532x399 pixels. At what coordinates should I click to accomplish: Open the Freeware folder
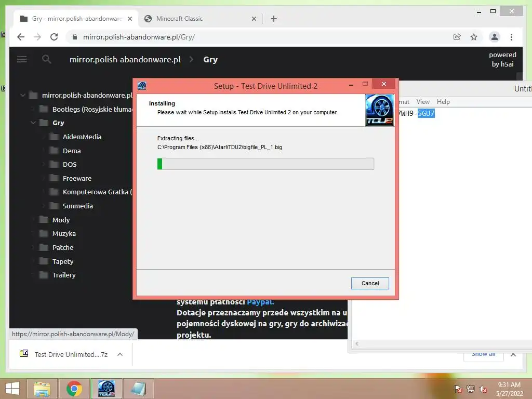pyautogui.click(x=77, y=178)
